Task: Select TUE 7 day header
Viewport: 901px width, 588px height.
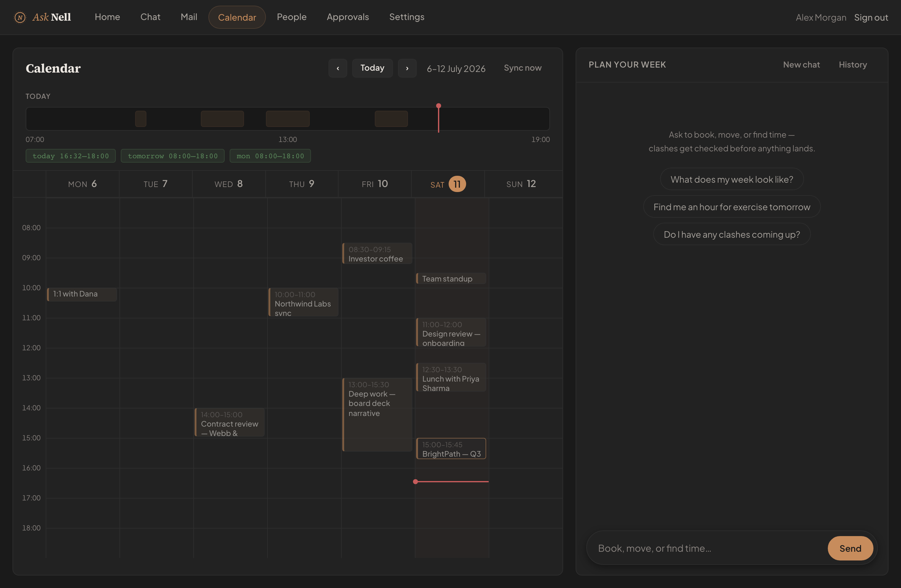Action: pyautogui.click(x=155, y=184)
